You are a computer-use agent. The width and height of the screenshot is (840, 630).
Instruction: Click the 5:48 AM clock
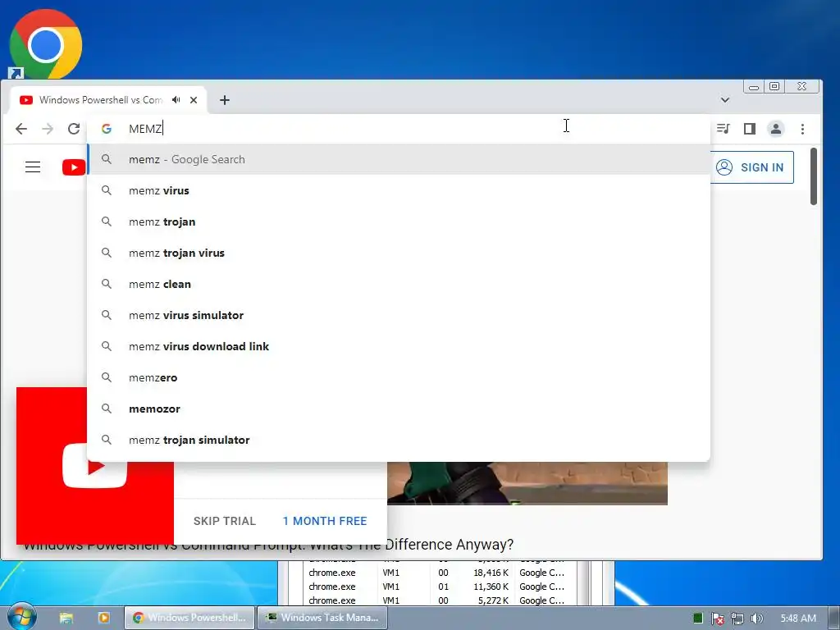tap(798, 619)
